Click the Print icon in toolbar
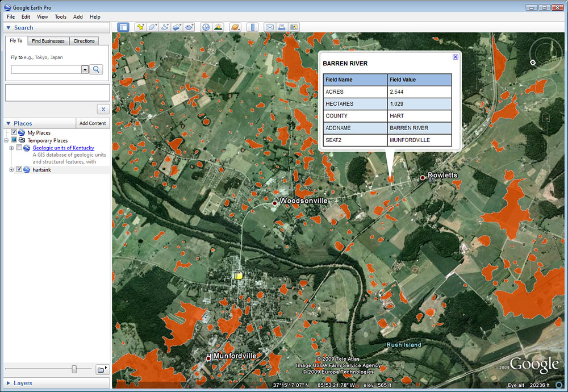The height and width of the screenshot is (392, 568). tap(282, 27)
